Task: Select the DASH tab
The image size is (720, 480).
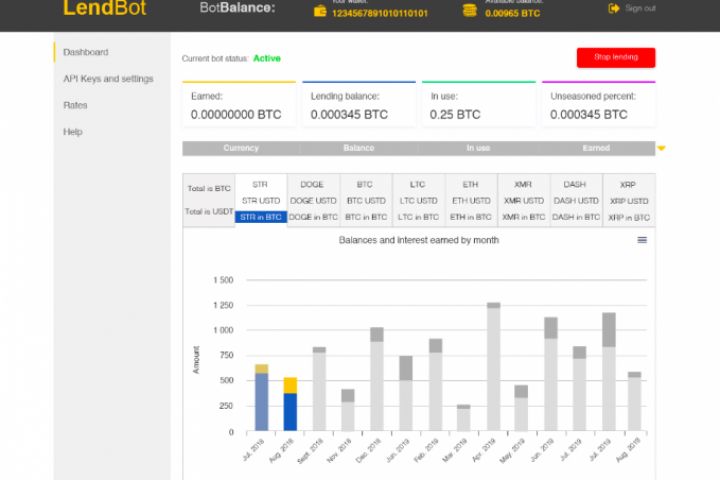Action: point(575,184)
